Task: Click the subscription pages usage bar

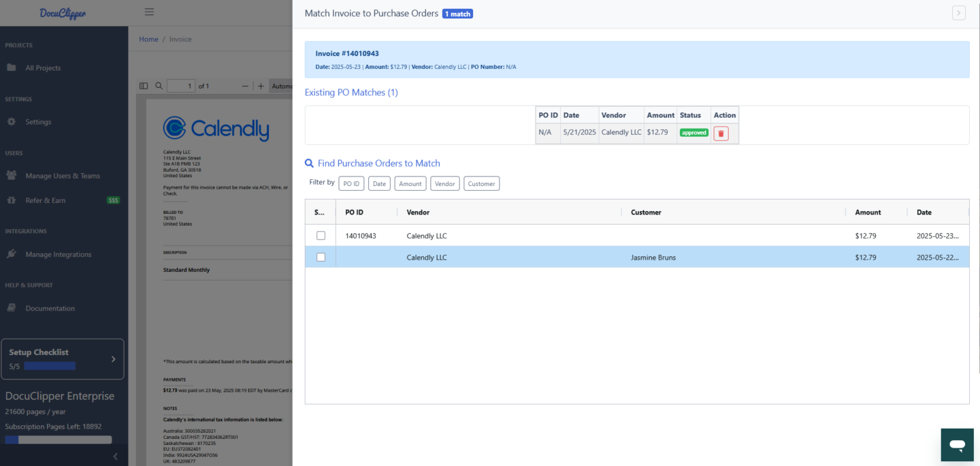Action: [x=58, y=439]
